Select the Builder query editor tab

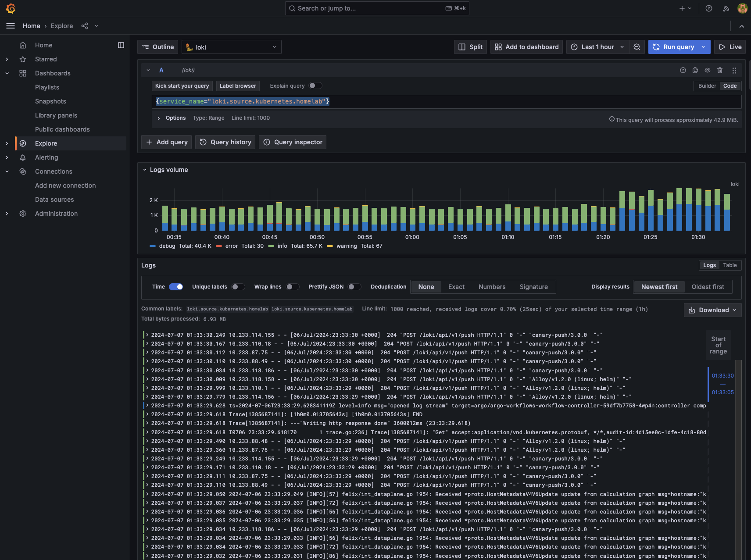(706, 86)
